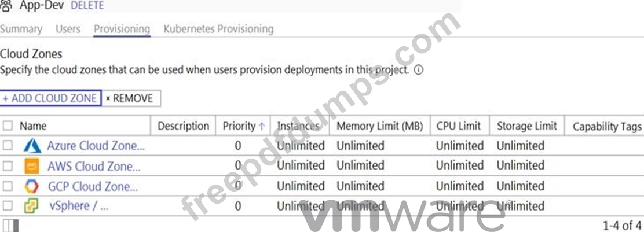The height and width of the screenshot is (232, 644).
Task: Tick the select-all checkbox in the table header
Action: click(x=8, y=126)
